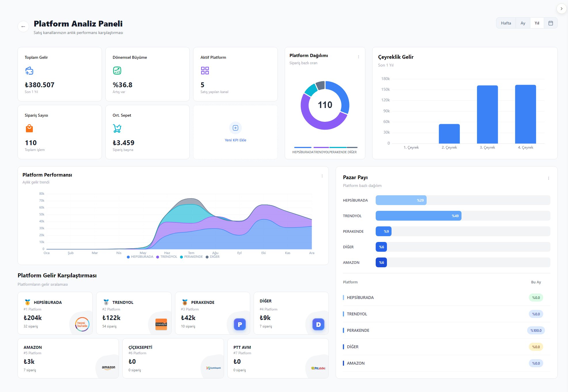Switch to the Ay time range
This screenshot has width=568, height=392.
(523, 23)
